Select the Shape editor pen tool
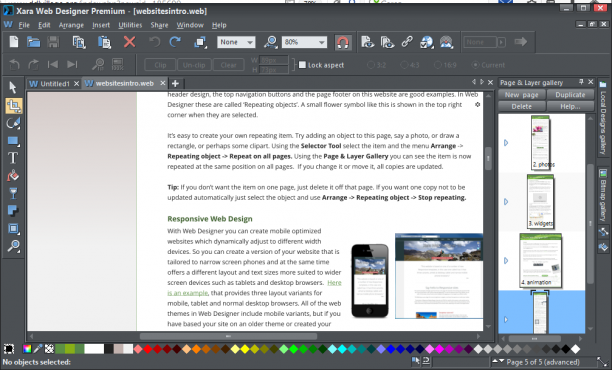612x370 pixels. pos(13,123)
